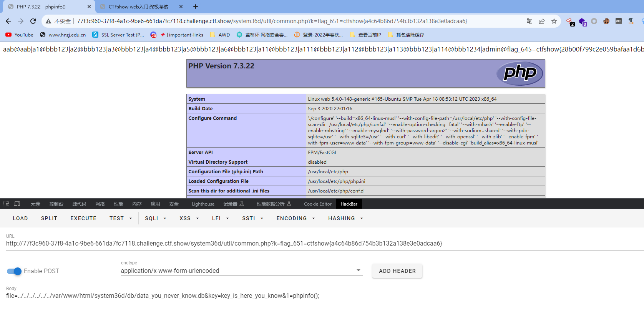This screenshot has height=332, width=644.
Task: Toggle the DevTools device toolbar
Action: click(17, 204)
